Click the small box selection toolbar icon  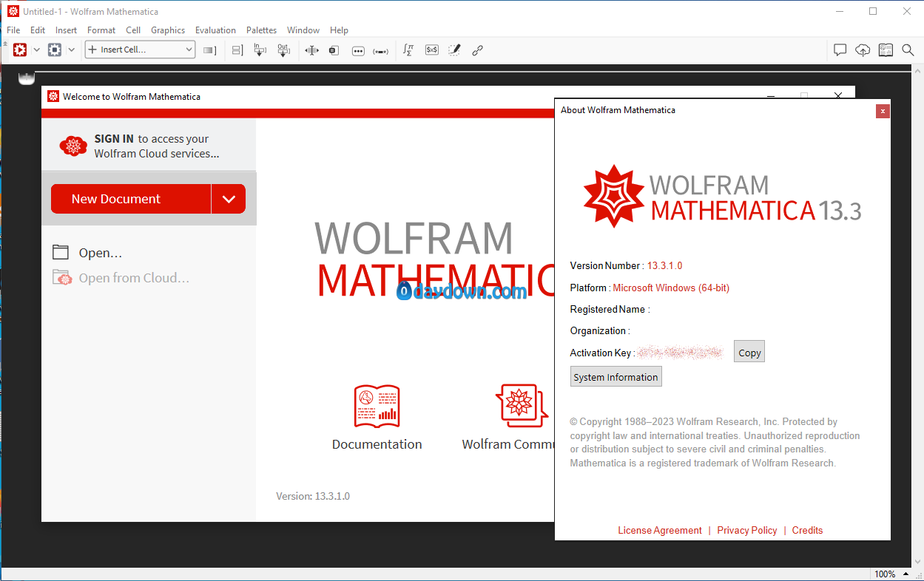pyautogui.click(x=334, y=50)
